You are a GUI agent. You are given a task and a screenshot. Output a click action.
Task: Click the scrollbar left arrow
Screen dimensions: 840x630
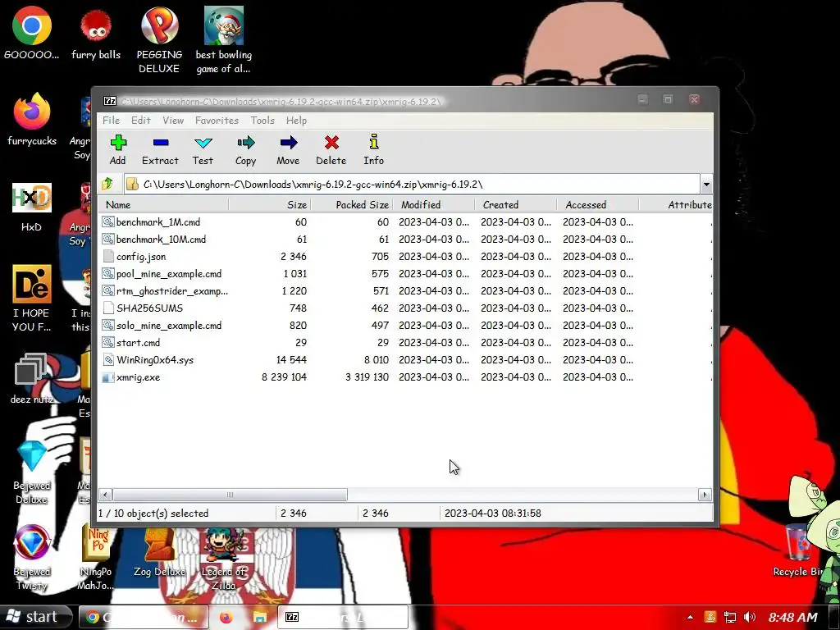pyautogui.click(x=106, y=495)
